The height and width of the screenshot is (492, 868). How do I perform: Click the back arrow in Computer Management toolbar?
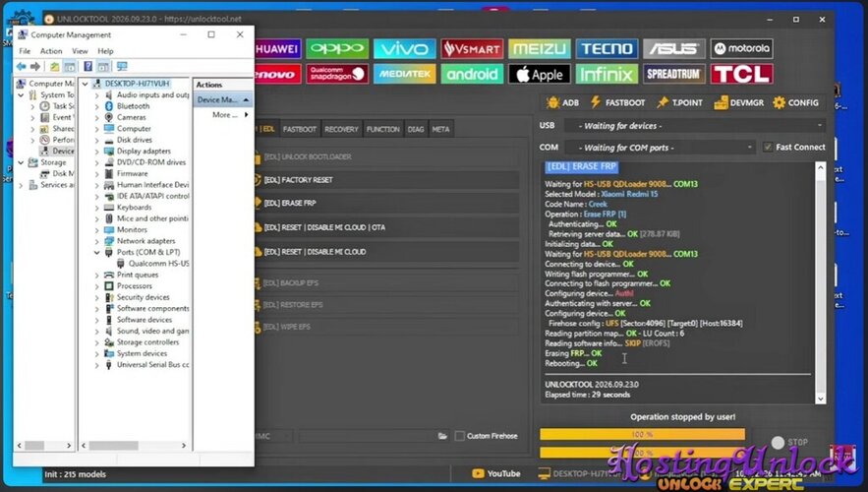(21, 67)
